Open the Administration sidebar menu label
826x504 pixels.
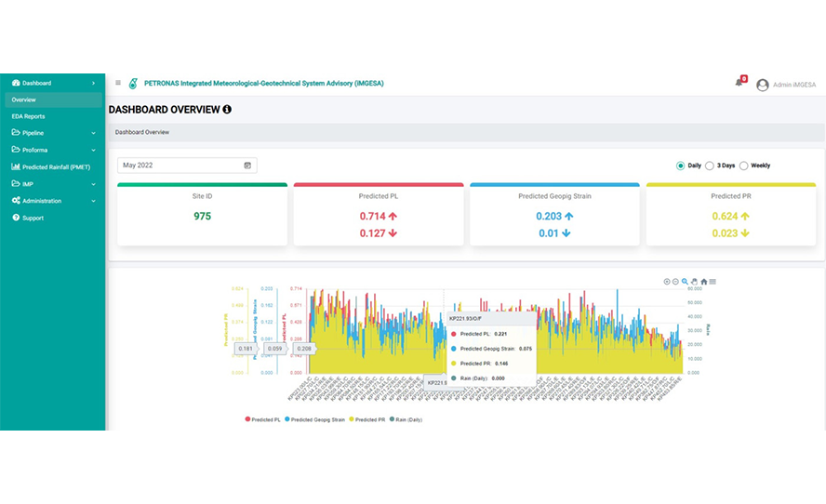point(42,201)
